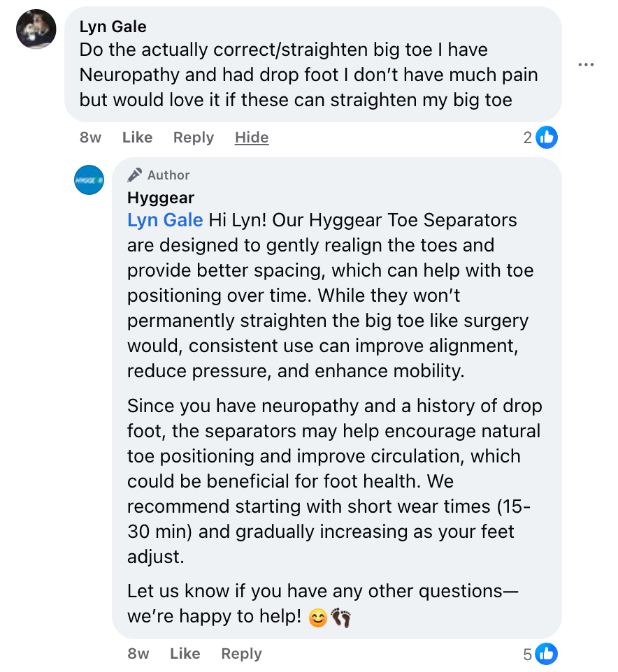Click the microphone Author badge icon
The height and width of the screenshot is (672, 618).
point(135,175)
